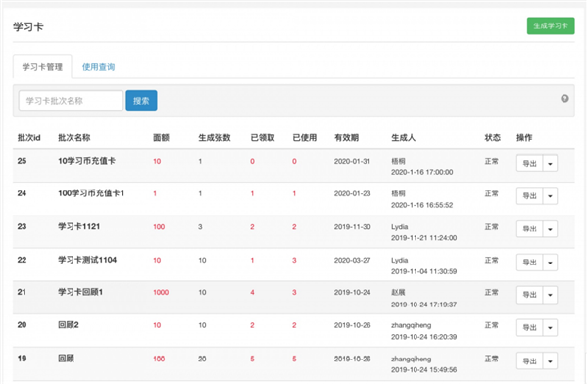Expand caret menu for 学习卡测试1104 row
This screenshot has height=384, width=588.
tap(550, 263)
